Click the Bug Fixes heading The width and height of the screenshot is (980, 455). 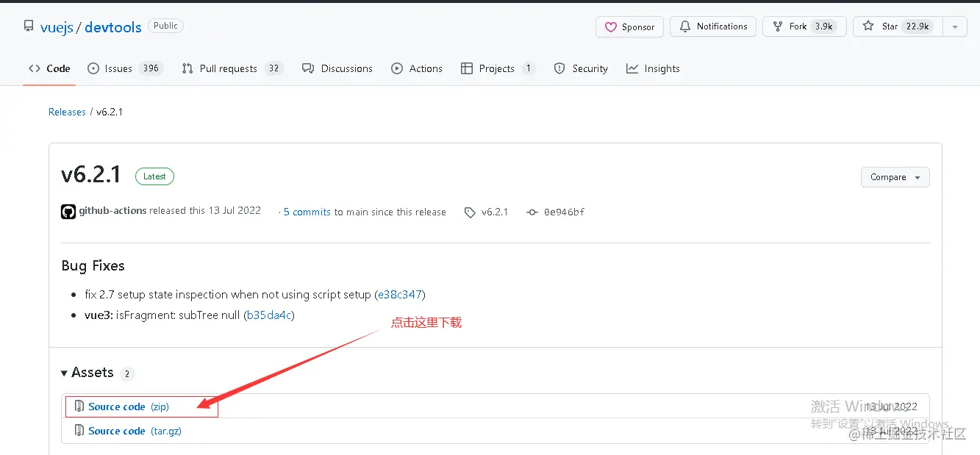point(93,265)
